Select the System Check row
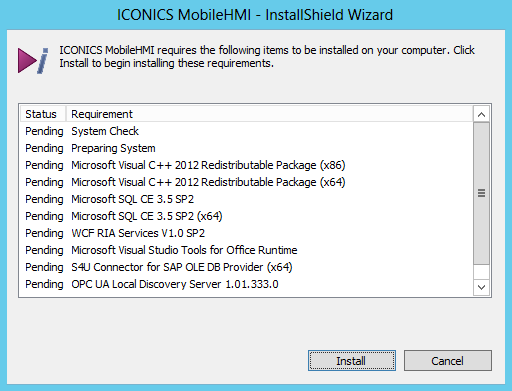Image resolution: width=512 pixels, height=391 pixels. [x=247, y=131]
